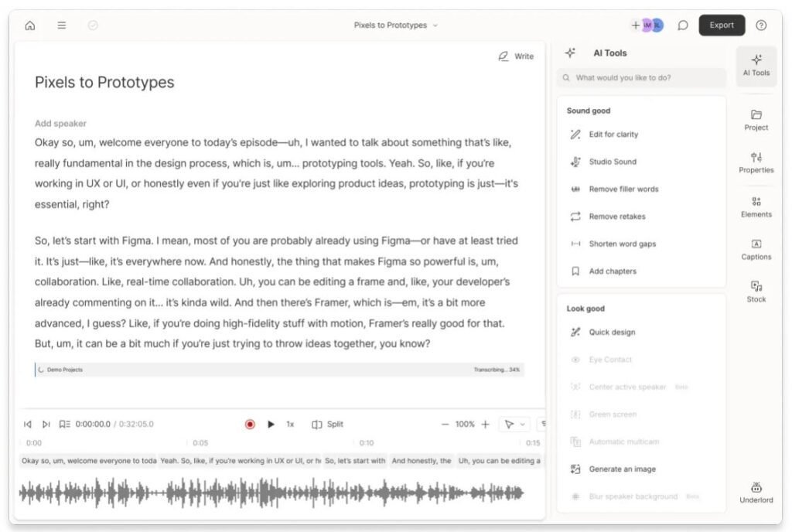
Task: Open the hamburger menu
Action: coord(62,26)
